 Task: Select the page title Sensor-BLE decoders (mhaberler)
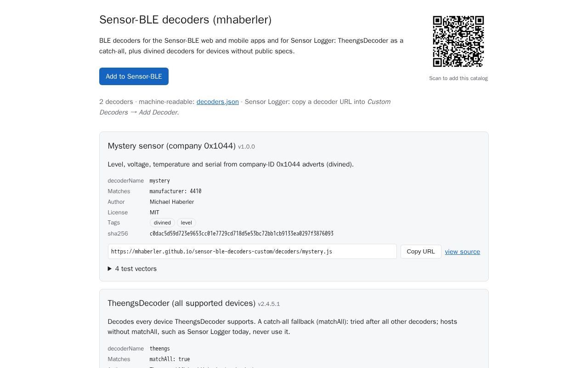pyautogui.click(x=186, y=20)
